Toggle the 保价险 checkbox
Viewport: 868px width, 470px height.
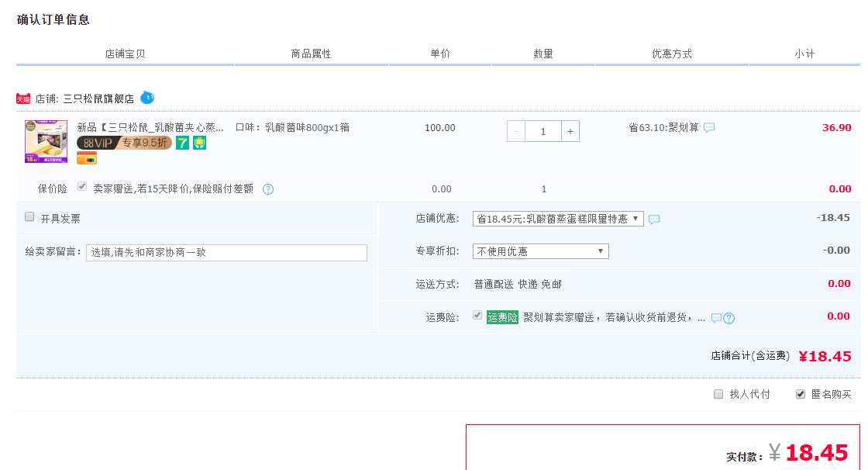[82, 186]
